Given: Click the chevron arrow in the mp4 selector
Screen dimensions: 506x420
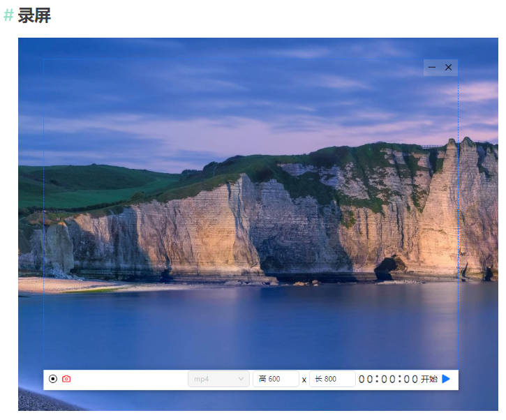Looking at the screenshot, I should tap(241, 379).
